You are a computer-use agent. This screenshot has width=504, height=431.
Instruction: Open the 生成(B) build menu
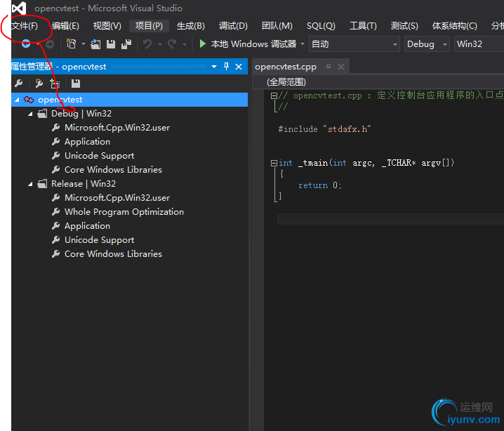(x=190, y=26)
